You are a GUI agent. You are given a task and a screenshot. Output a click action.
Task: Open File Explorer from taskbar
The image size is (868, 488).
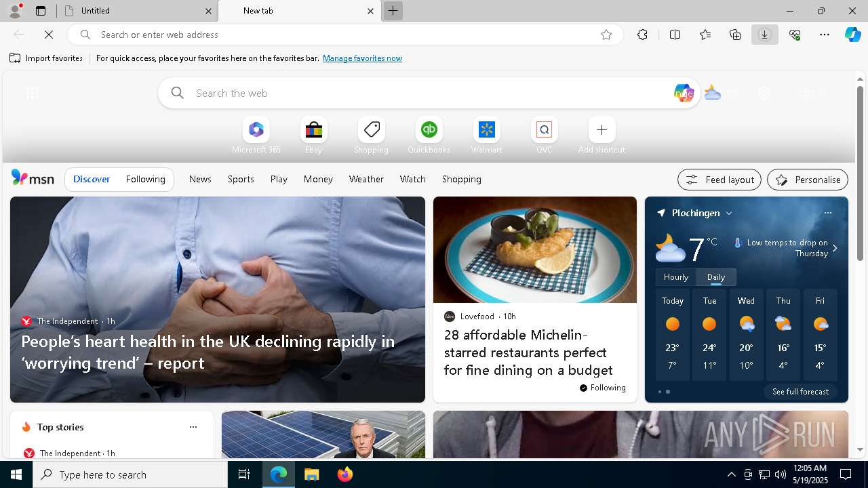coord(311,474)
